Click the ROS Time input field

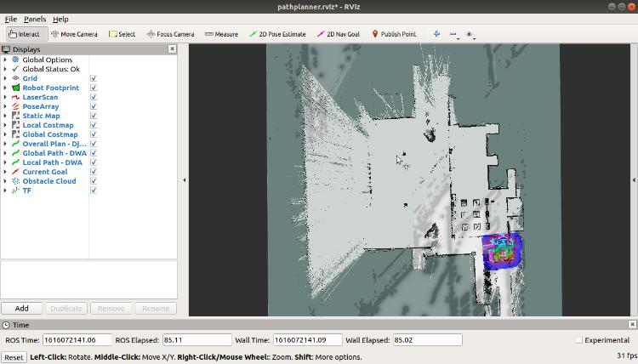(77, 340)
